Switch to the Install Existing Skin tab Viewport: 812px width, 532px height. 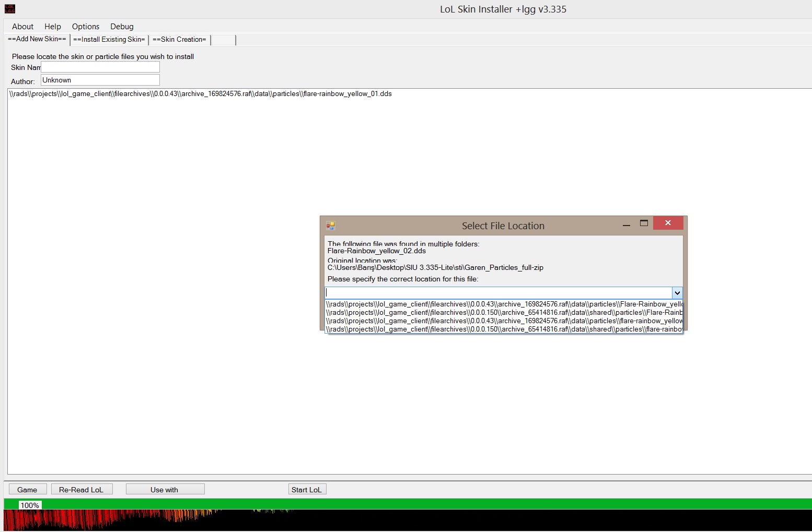109,40
